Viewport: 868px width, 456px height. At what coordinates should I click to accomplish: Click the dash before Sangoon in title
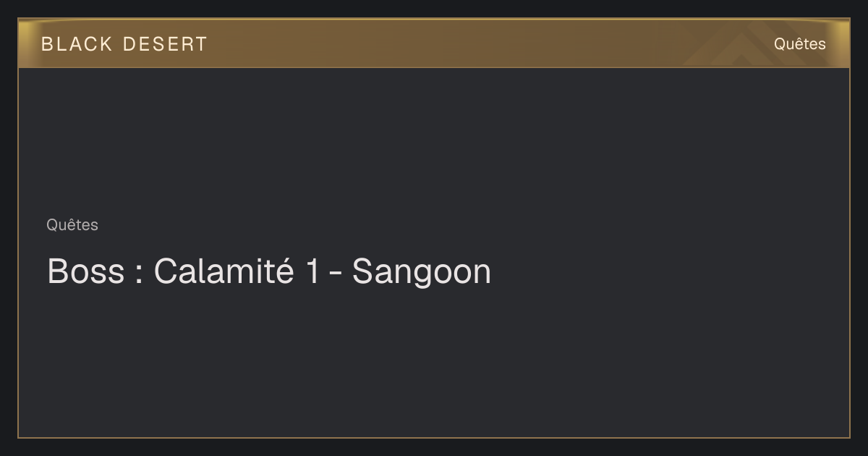[x=335, y=274]
